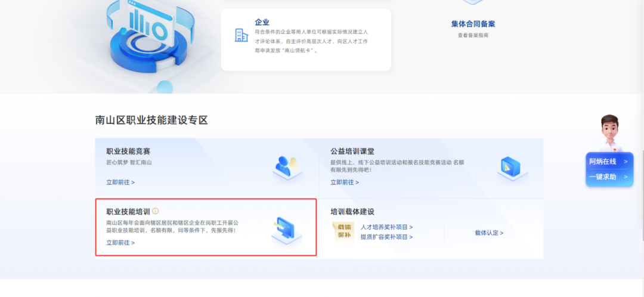Click 匠心筑梦 智汇南山 subtitle

[x=129, y=162]
